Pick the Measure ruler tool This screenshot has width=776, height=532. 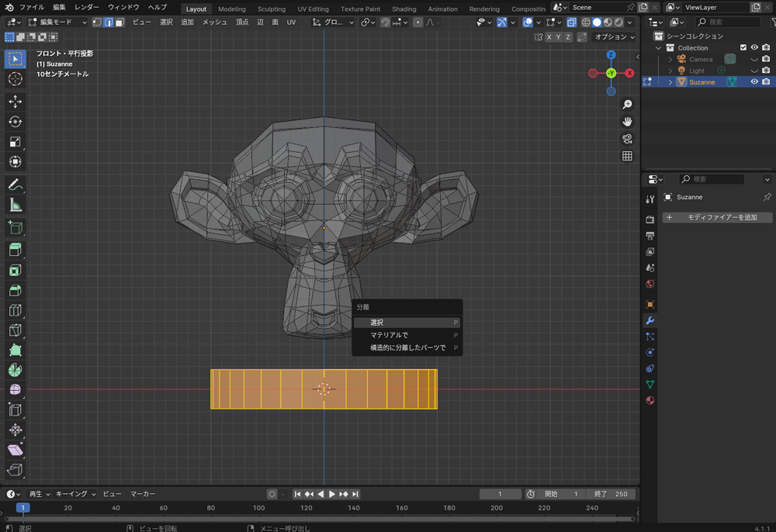point(15,206)
